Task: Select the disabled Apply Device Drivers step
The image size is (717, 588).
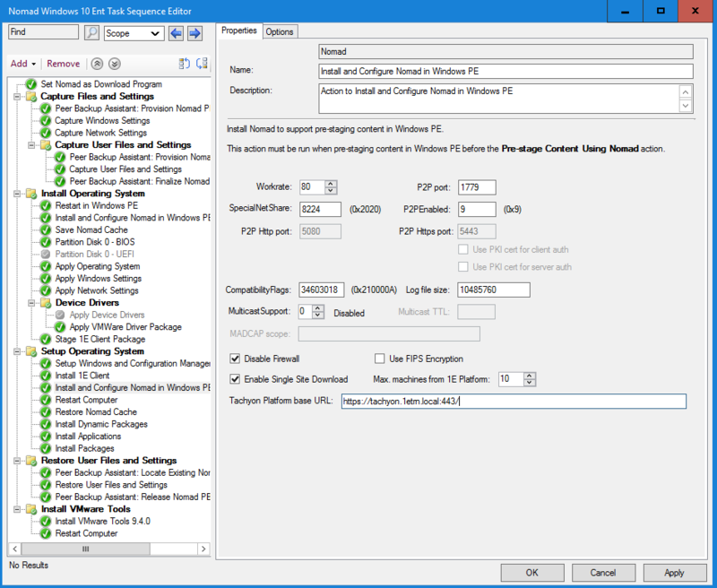Action: coord(105,315)
